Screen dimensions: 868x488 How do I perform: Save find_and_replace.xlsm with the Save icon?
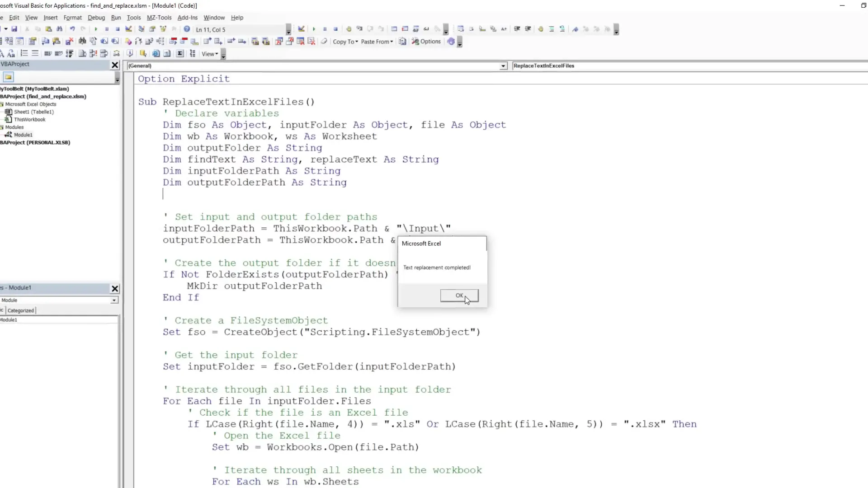(x=15, y=29)
